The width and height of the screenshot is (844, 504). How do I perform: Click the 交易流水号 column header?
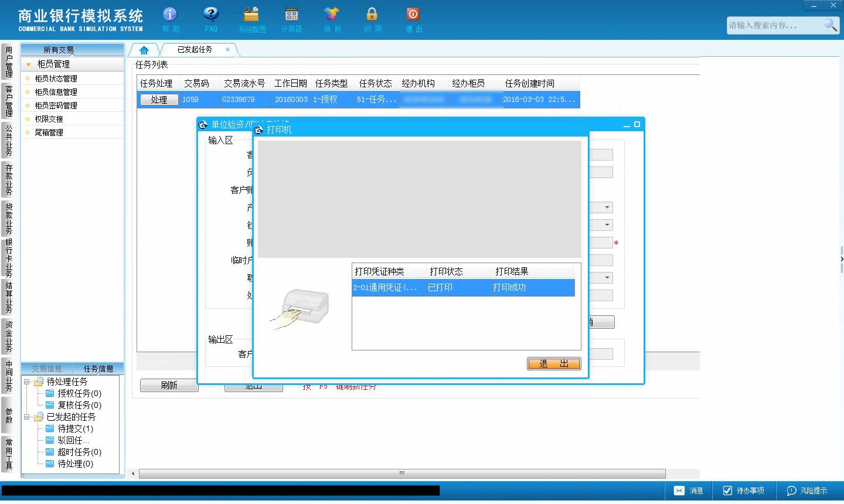244,83
